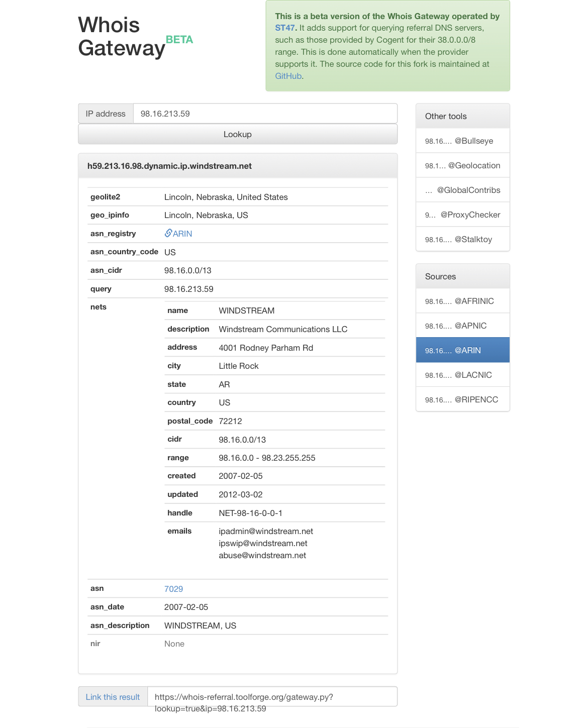This screenshot has width=588, height=728.
Task: Click ipadmin@windstream.net email
Action: pyautogui.click(x=266, y=531)
